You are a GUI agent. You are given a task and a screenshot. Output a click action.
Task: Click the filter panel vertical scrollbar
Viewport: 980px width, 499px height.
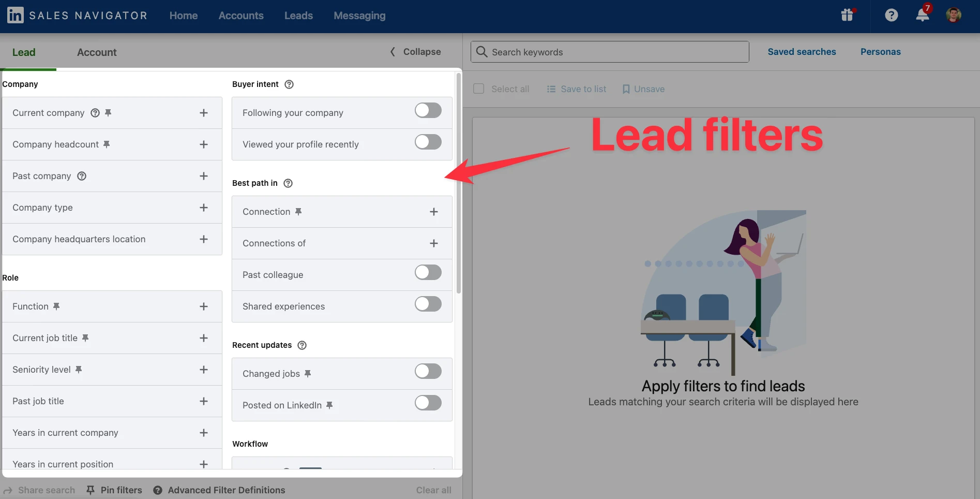(x=459, y=183)
